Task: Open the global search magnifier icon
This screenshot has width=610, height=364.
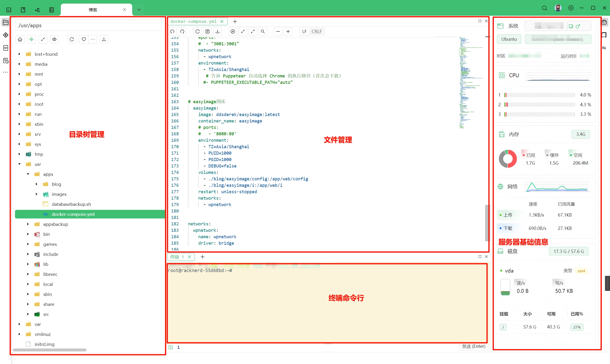Action: click(544, 8)
